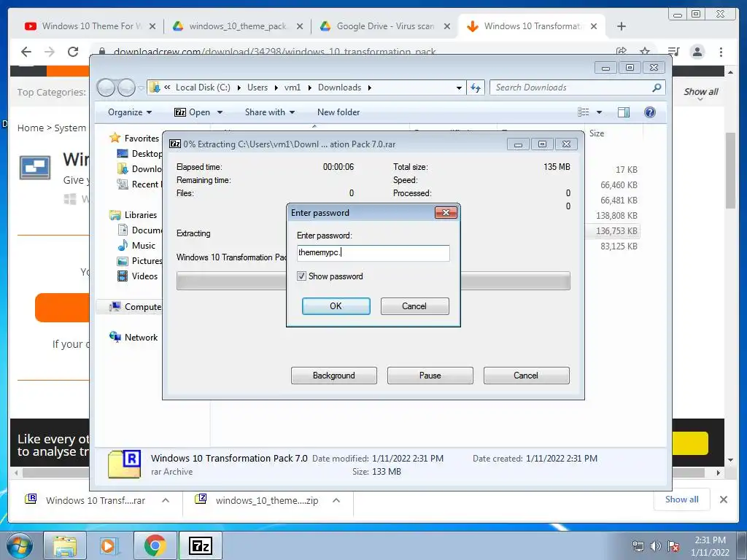Screen dimensions: 747x560
Task: Click the search magnifier icon in Explorer
Action: pos(657,87)
